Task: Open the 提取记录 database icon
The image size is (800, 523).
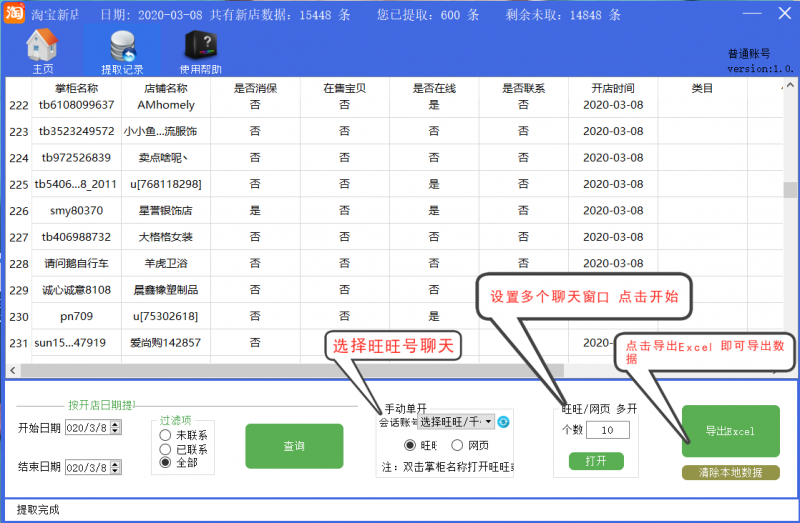Action: (x=123, y=50)
